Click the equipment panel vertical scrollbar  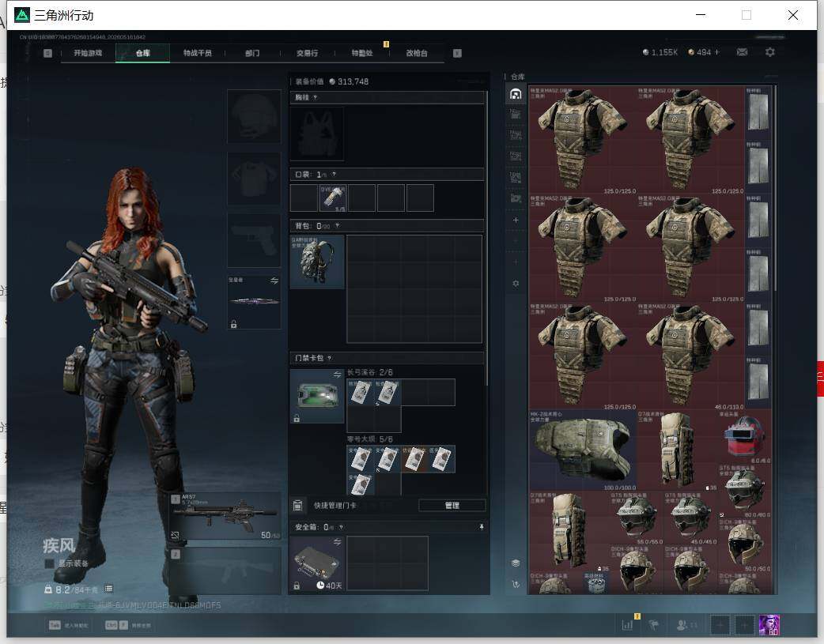tap(487, 237)
